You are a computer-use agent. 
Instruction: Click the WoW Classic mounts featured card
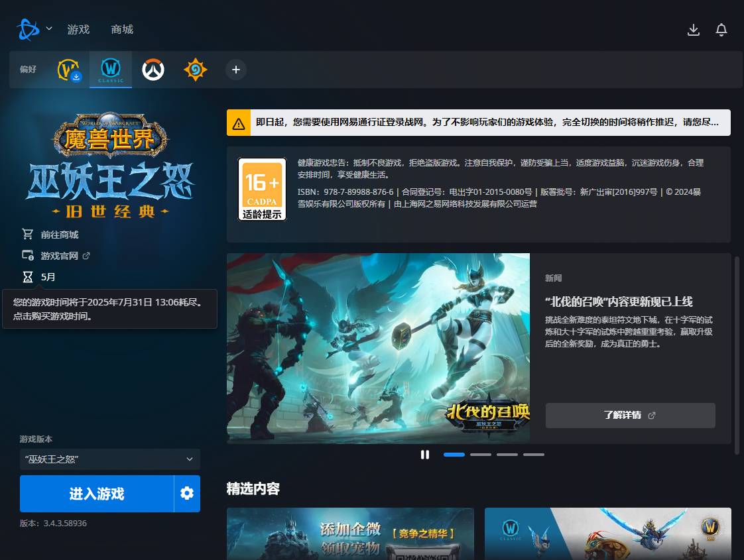click(x=608, y=534)
